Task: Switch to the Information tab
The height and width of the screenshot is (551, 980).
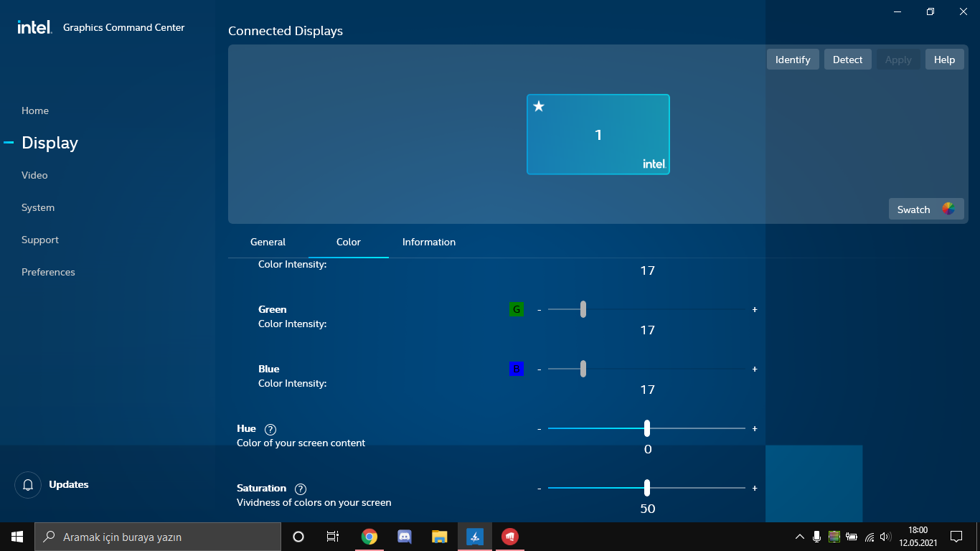Action: [429, 242]
